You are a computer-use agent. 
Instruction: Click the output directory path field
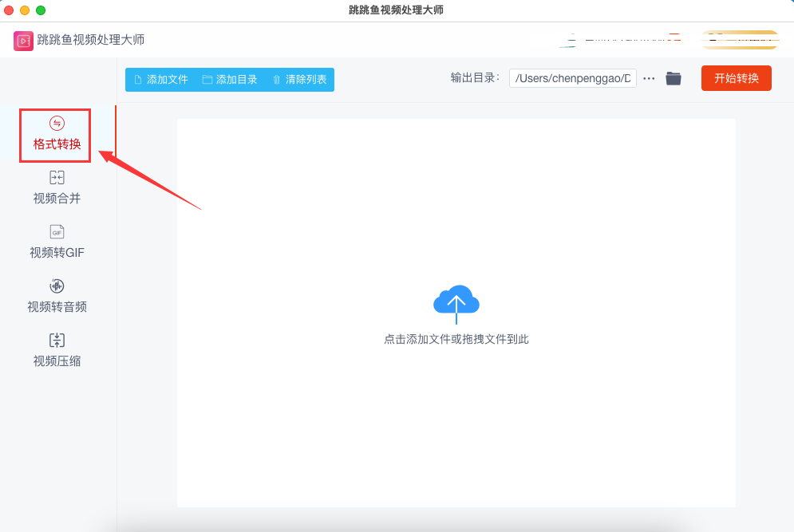(x=573, y=78)
